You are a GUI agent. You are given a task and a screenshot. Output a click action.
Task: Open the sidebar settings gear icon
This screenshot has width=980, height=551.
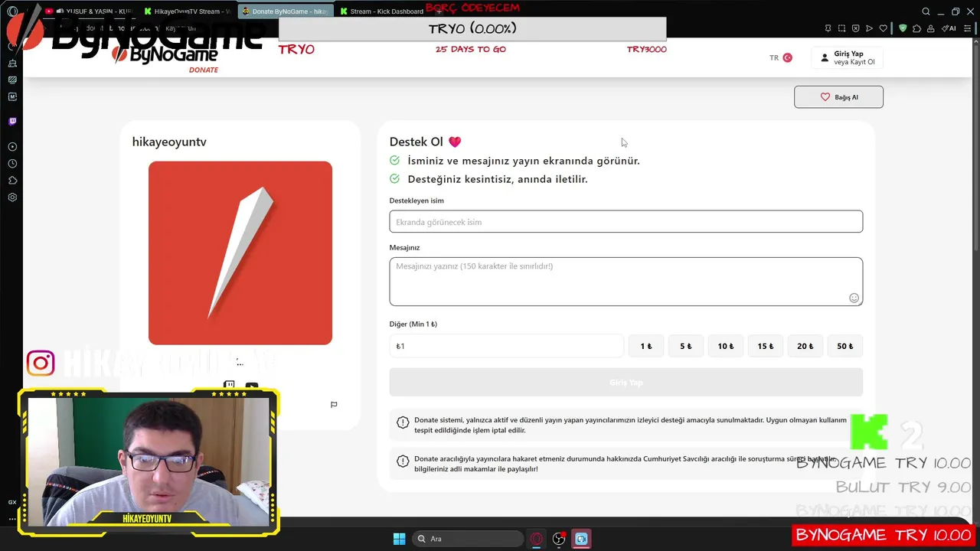(12, 197)
